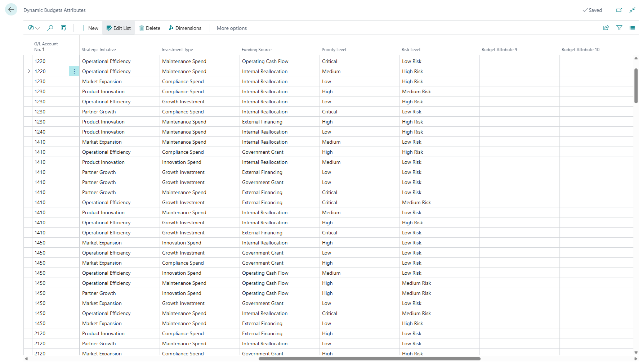
Task: Open the share icon in the toolbar
Action: pyautogui.click(x=606, y=28)
